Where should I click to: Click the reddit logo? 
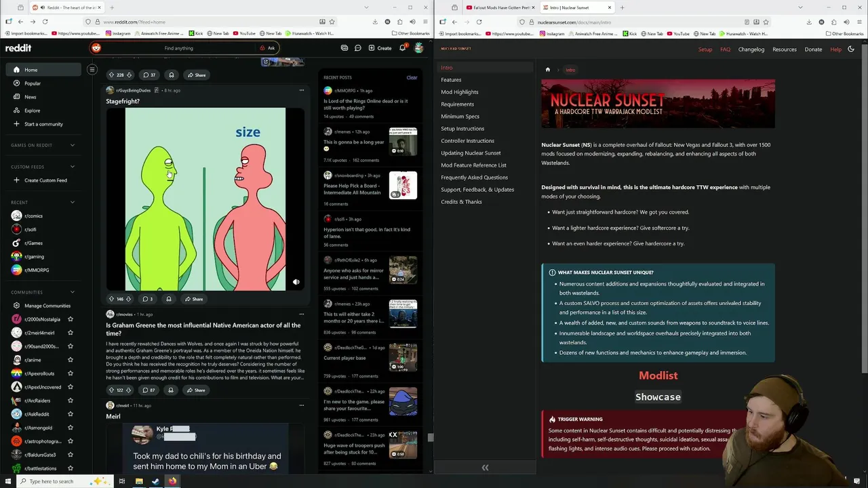point(18,48)
